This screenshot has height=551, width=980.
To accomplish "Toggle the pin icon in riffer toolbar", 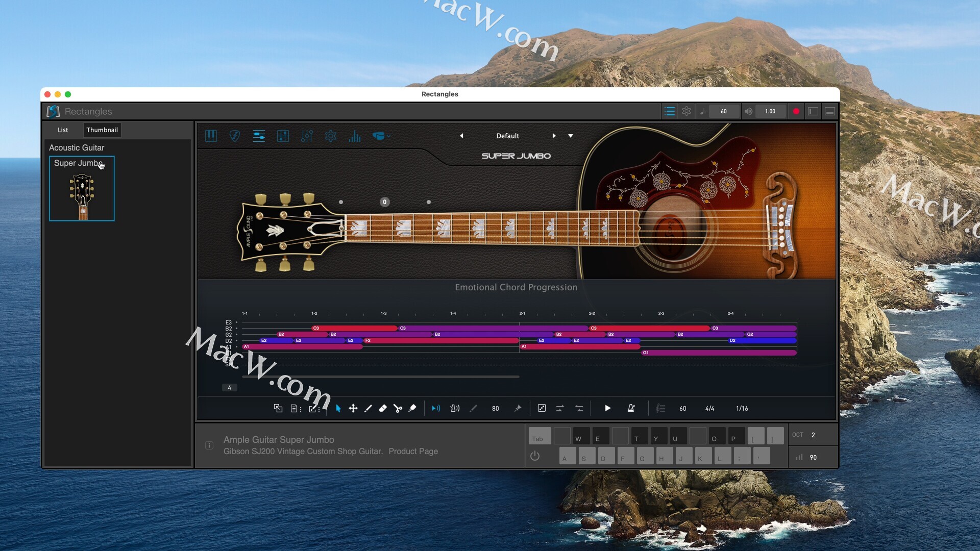I will pyautogui.click(x=518, y=408).
